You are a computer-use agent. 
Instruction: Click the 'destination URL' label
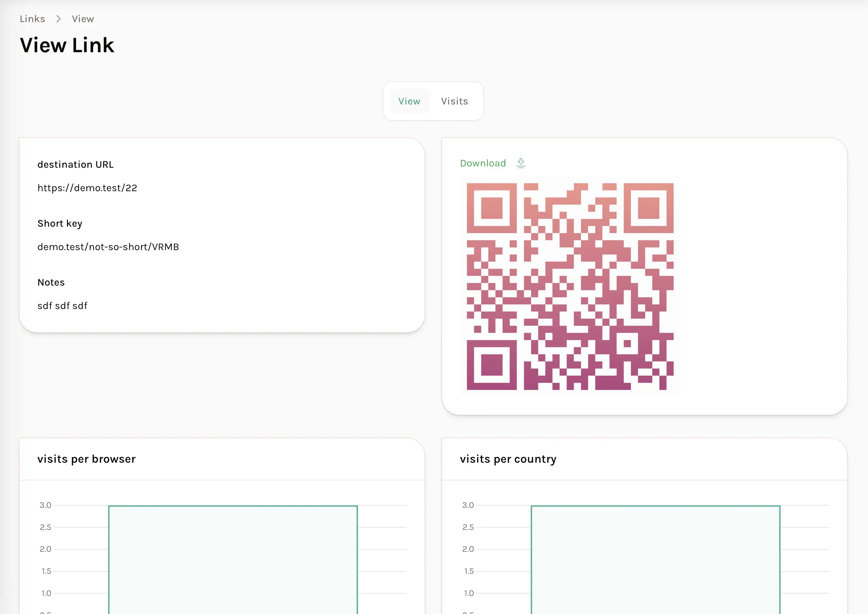point(75,164)
